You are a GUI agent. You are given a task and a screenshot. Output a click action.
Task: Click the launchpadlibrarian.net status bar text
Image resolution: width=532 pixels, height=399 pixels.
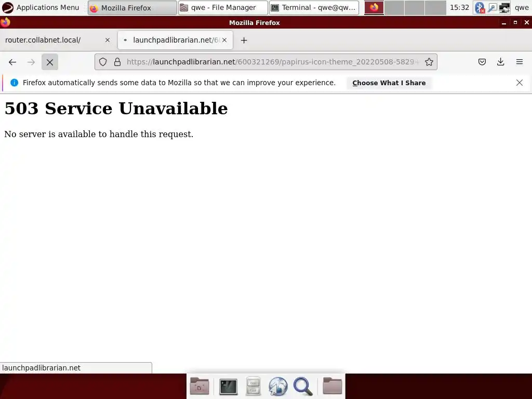pos(42,368)
